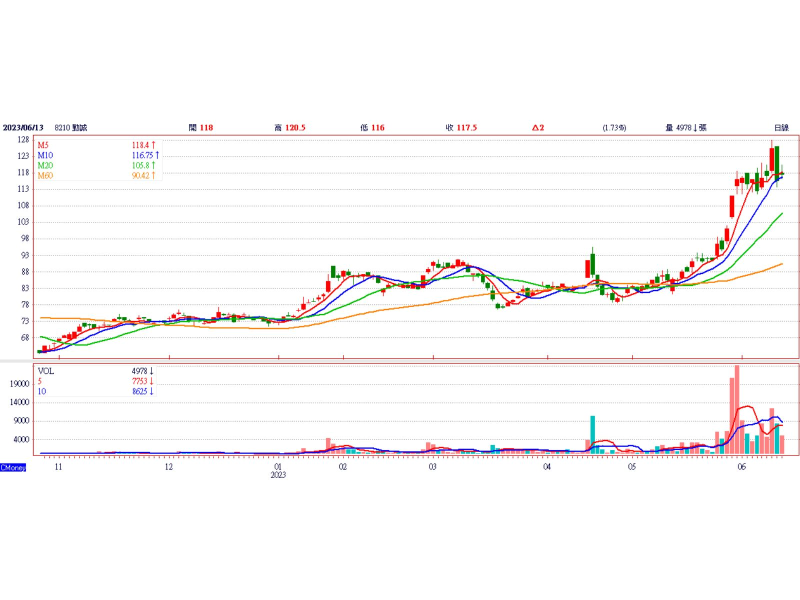Click the 1.73% percent change text
Viewport: 800px width, 600px height.
[x=614, y=128]
